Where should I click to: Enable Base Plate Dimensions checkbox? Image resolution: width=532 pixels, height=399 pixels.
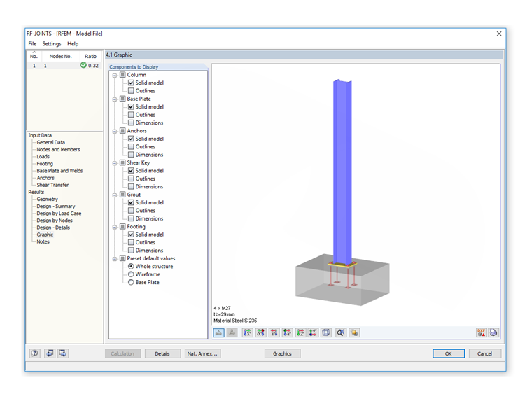point(131,122)
